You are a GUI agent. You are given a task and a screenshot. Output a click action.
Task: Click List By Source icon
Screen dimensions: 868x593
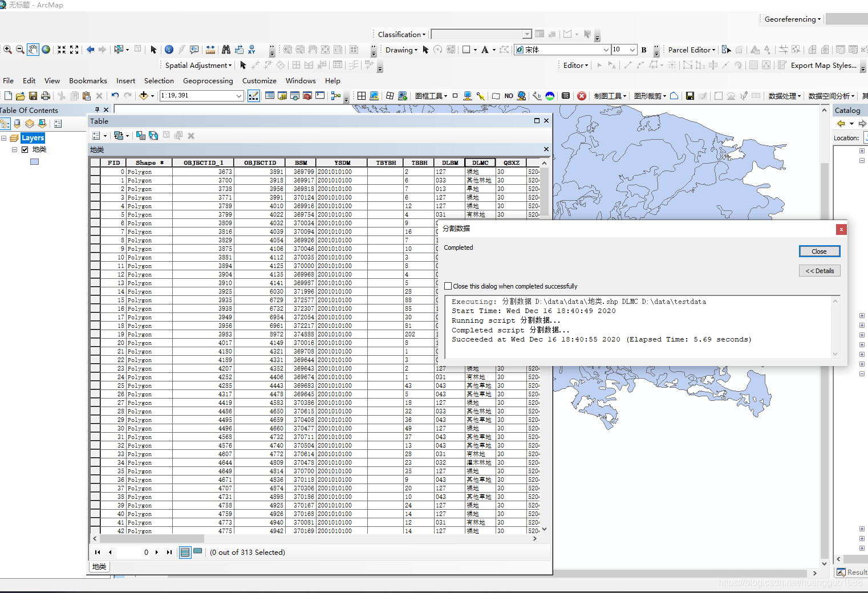point(17,124)
